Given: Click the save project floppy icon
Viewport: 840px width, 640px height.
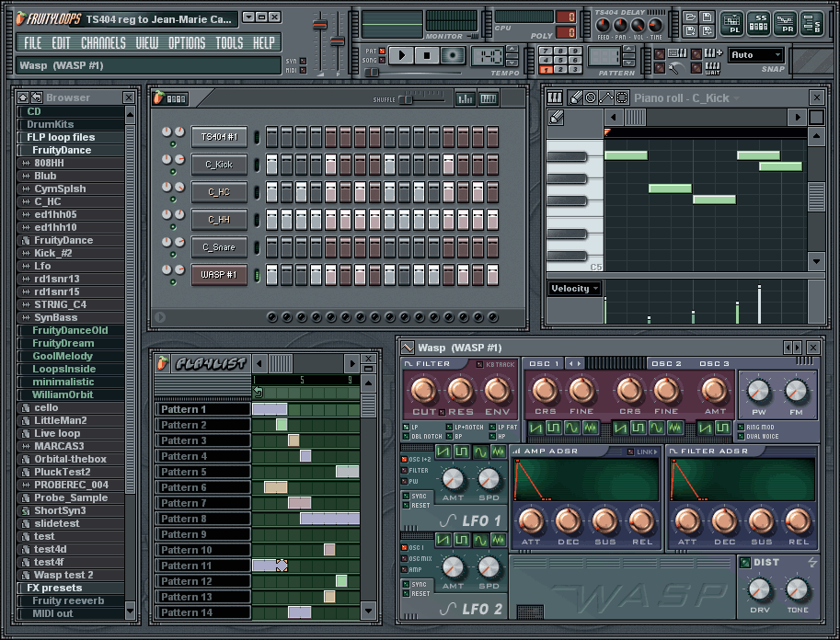Looking at the screenshot, I should 707,17.
